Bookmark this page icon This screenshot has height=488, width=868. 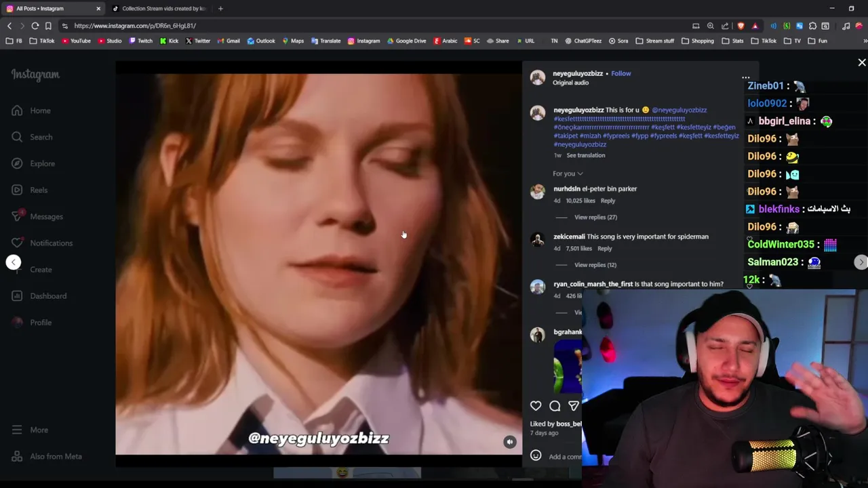coord(48,26)
